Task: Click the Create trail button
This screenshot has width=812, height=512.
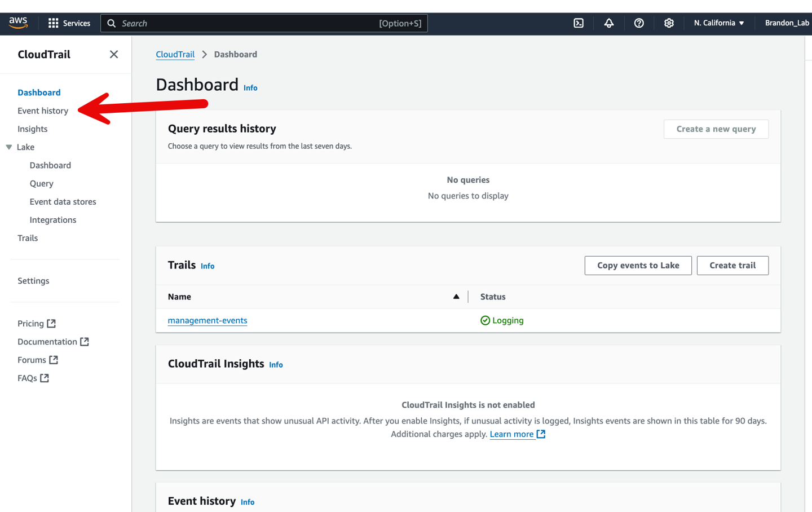Action: 732,266
